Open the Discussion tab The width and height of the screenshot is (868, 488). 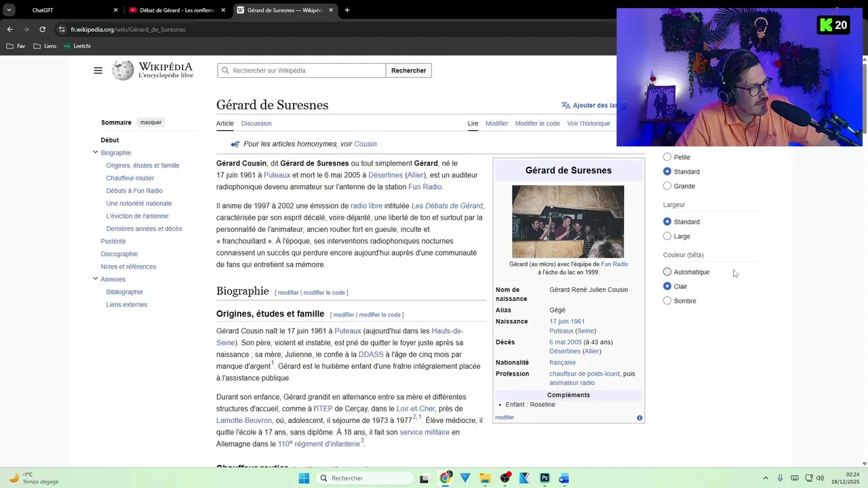tap(256, 123)
